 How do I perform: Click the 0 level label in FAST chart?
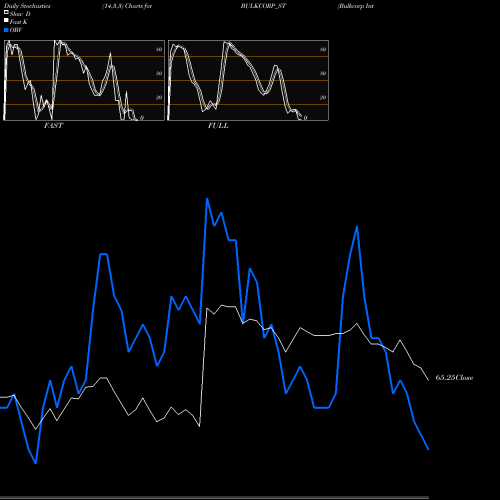click(x=142, y=118)
